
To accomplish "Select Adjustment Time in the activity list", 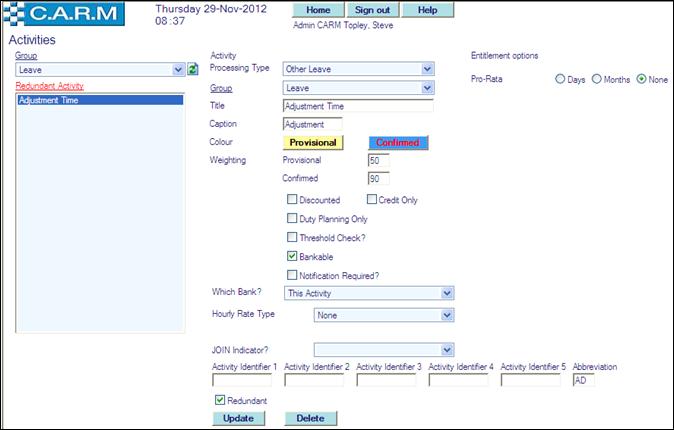I will point(98,101).
